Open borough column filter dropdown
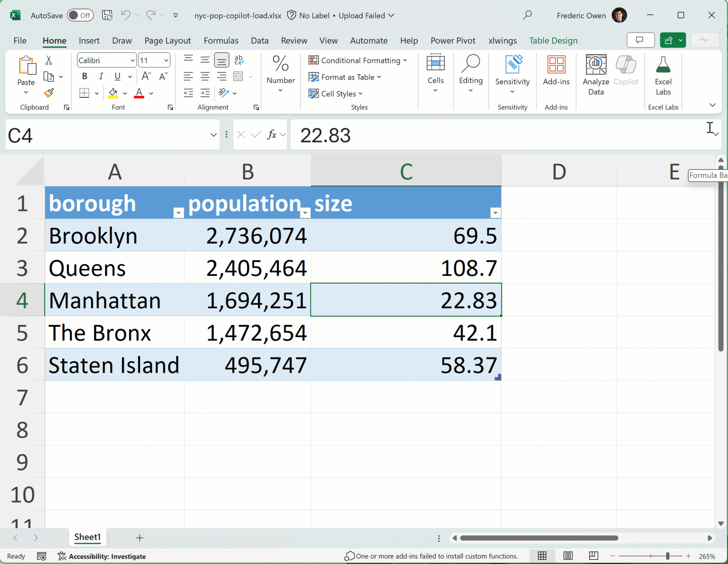Screen dimensions: 728x564 pos(178,213)
